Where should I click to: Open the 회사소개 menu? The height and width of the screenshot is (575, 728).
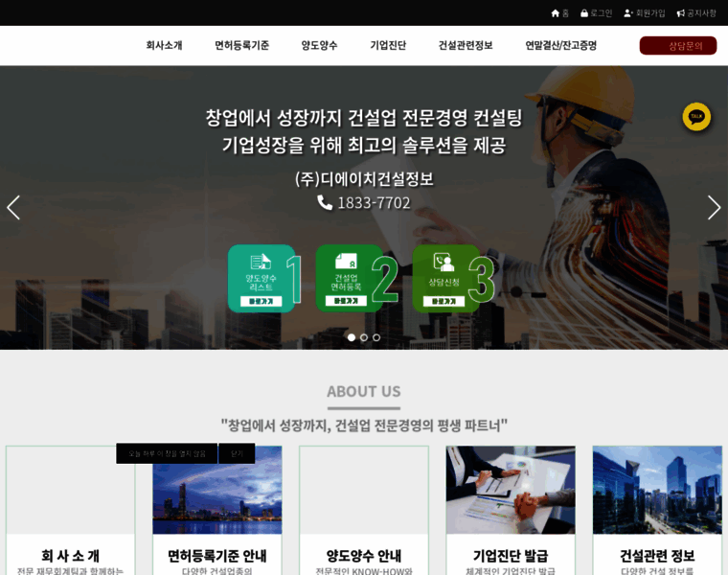164,45
